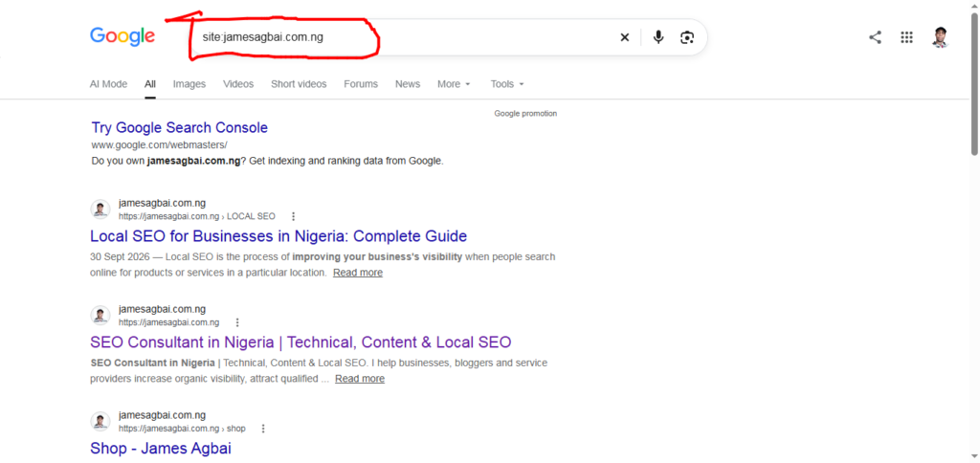Open Google Lens image search

687,37
